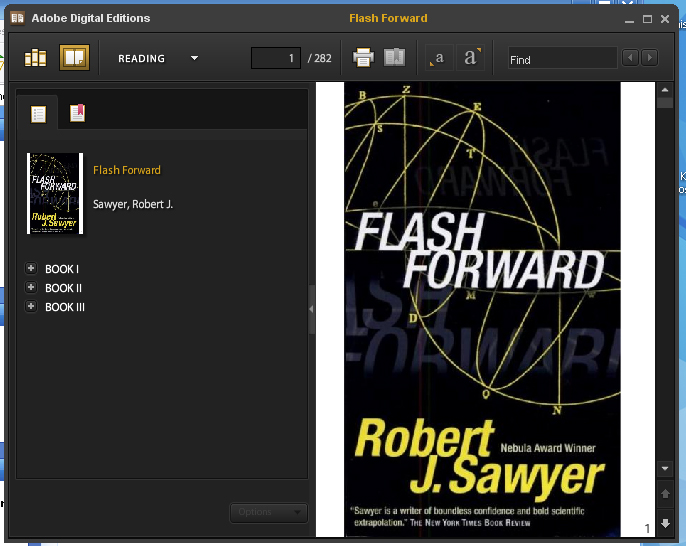Go to previous find result arrow
This screenshot has height=546, width=686.
pos(630,58)
